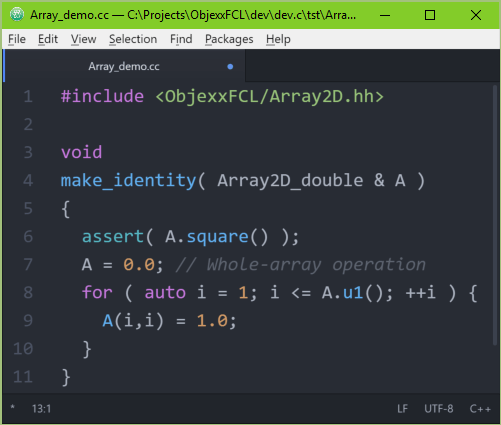Image resolution: width=501 pixels, height=425 pixels.
Task: Click the #include keyword
Action: click(102, 97)
